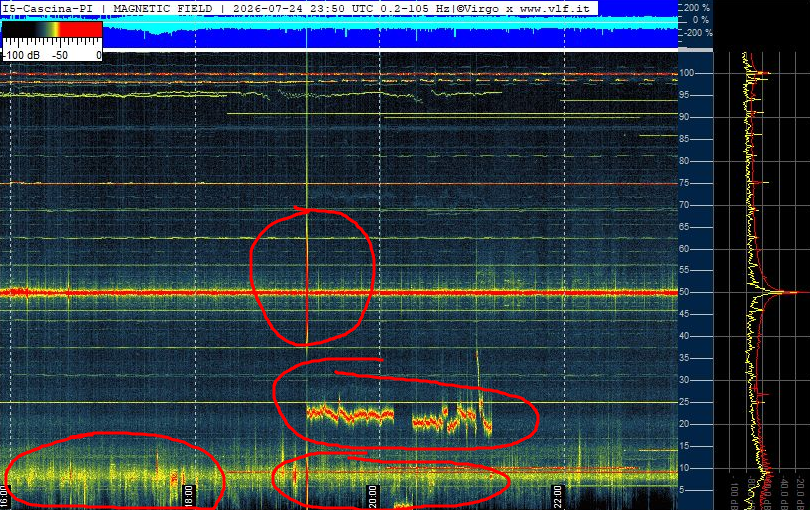Viewport: 810px width, 510px height.
Task: Click the orange 75 Hz horizontal line
Action: (338, 183)
